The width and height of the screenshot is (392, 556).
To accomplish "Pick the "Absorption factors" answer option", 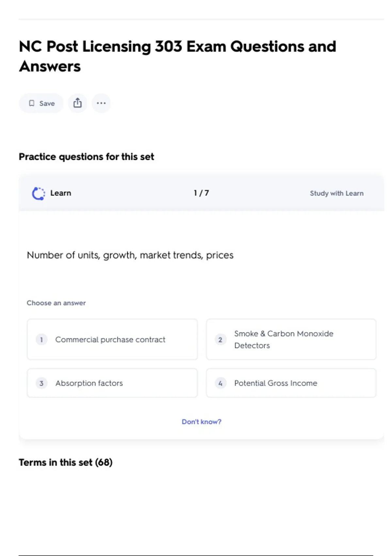I will click(x=89, y=383).
